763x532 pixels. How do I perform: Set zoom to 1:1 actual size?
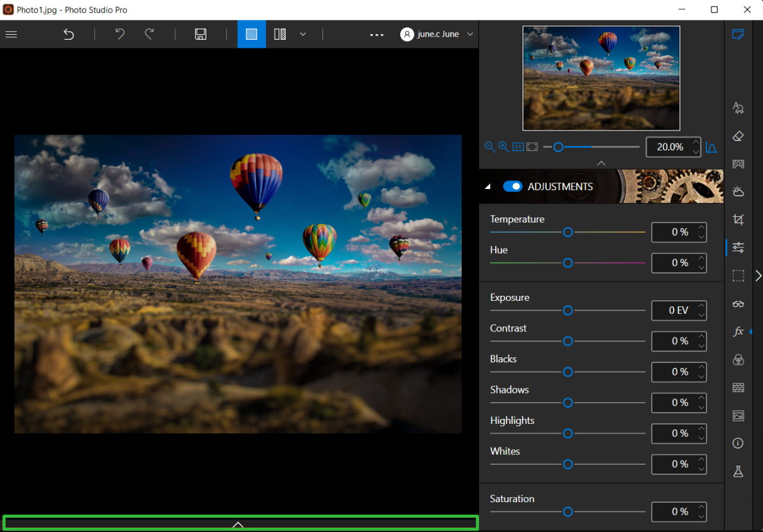click(x=518, y=147)
